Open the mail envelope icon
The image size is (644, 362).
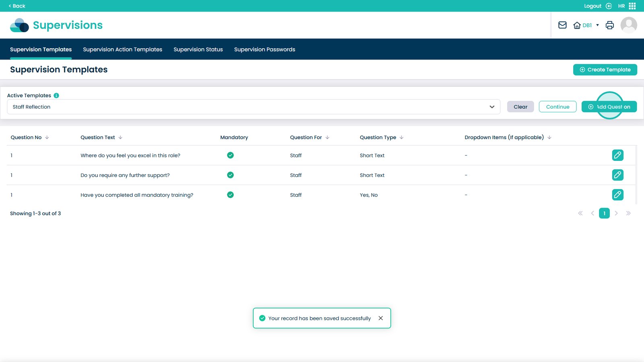(562, 25)
